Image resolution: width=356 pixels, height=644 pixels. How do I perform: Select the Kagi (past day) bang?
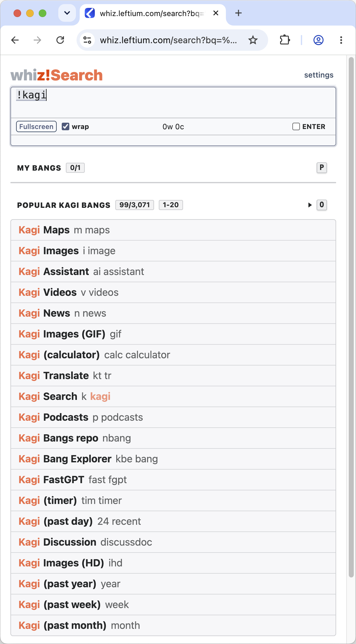[x=173, y=521]
